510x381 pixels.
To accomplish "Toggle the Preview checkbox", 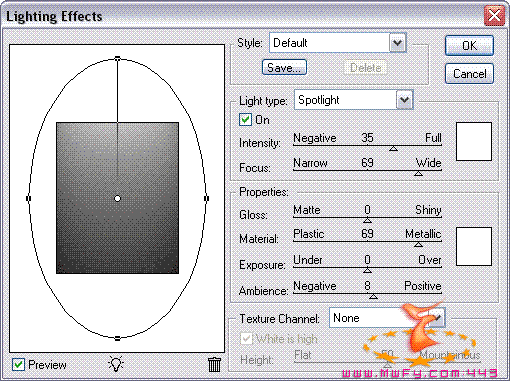I will pos(18,364).
